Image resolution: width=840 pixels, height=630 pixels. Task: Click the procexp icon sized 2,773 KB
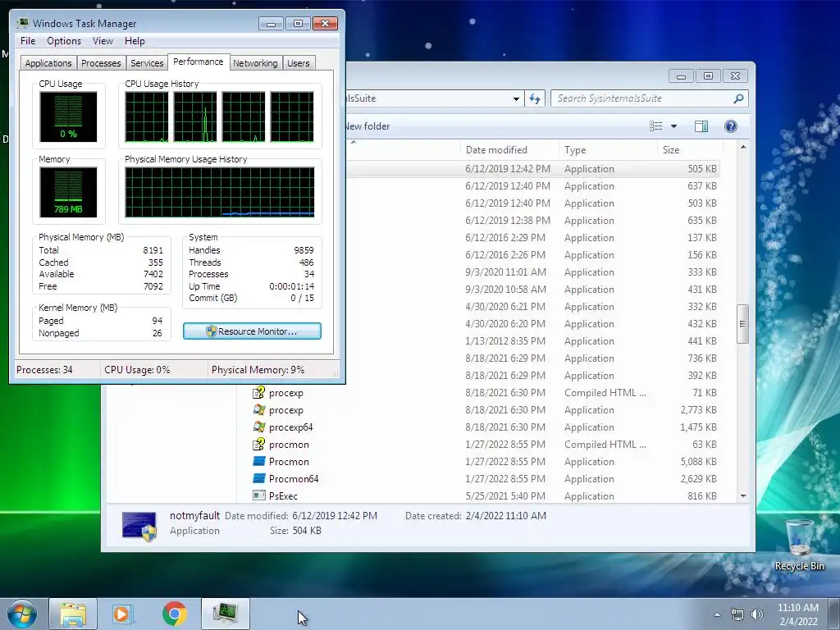[258, 410]
